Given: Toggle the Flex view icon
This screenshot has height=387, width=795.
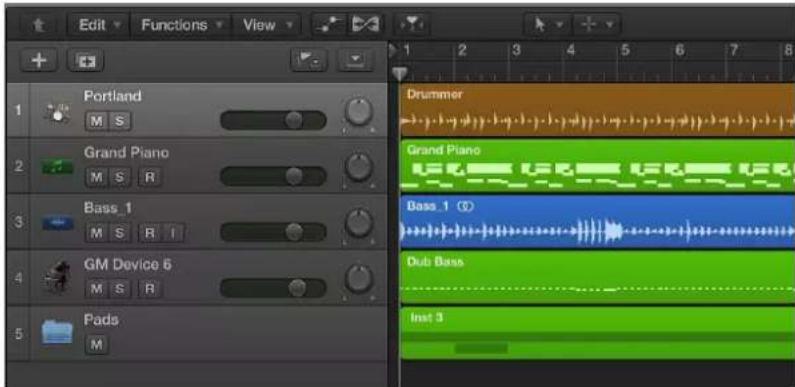Looking at the screenshot, I should (366, 24).
